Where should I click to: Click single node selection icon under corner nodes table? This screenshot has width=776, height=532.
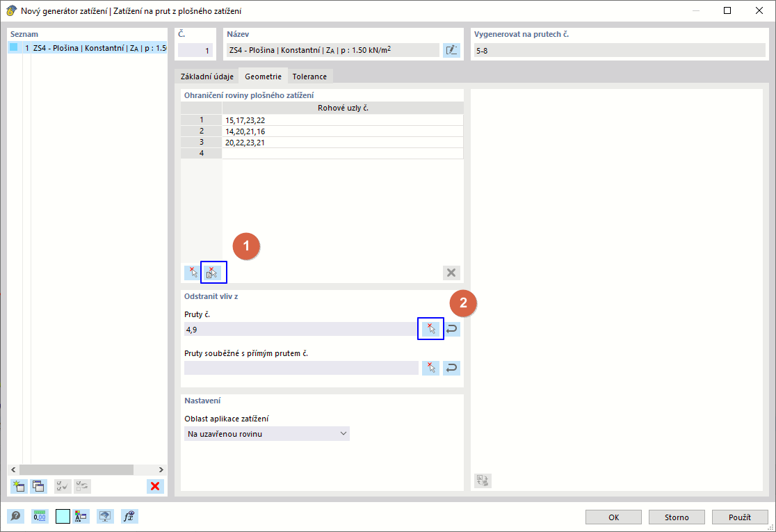point(192,273)
